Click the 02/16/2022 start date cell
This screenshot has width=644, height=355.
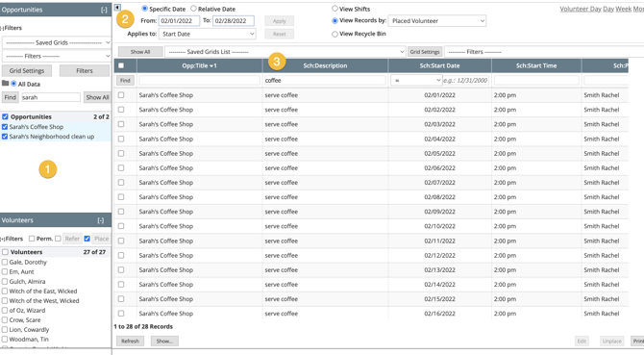click(440, 314)
